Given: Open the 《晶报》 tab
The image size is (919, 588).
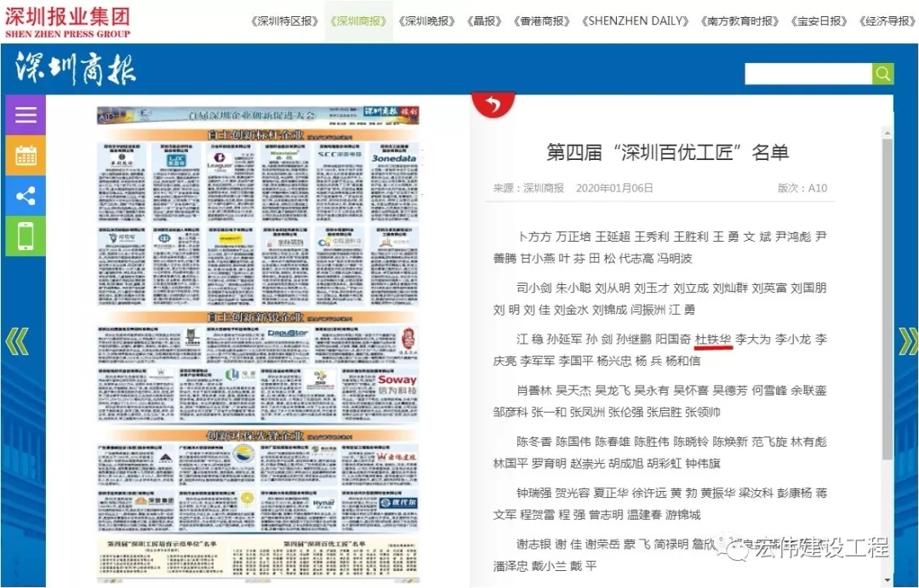Looking at the screenshot, I should click(x=484, y=21).
